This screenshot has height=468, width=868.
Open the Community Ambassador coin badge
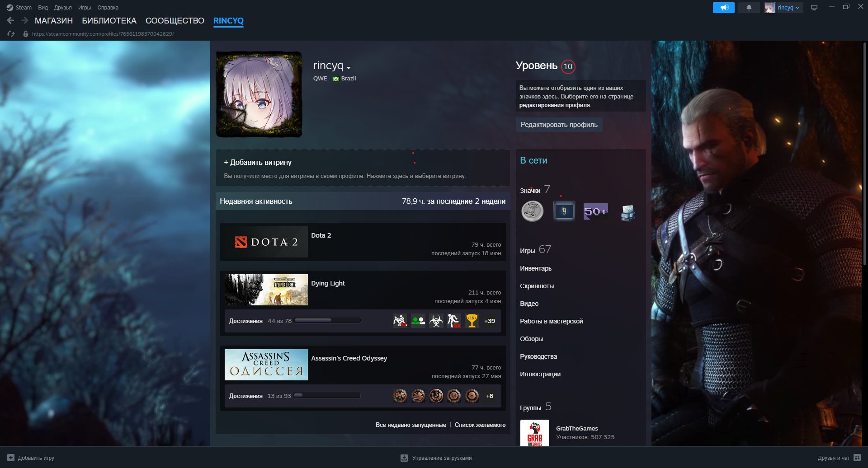(532, 211)
